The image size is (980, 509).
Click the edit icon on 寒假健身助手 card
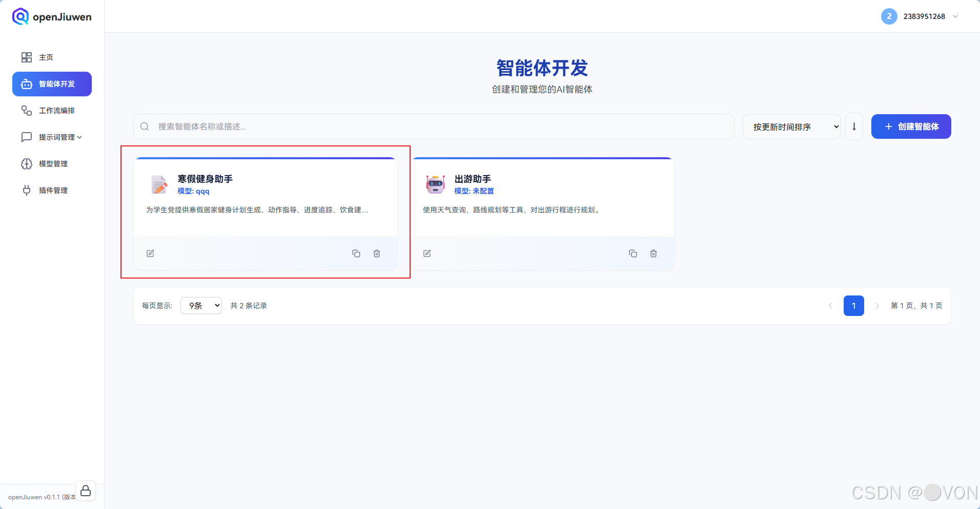tap(150, 253)
